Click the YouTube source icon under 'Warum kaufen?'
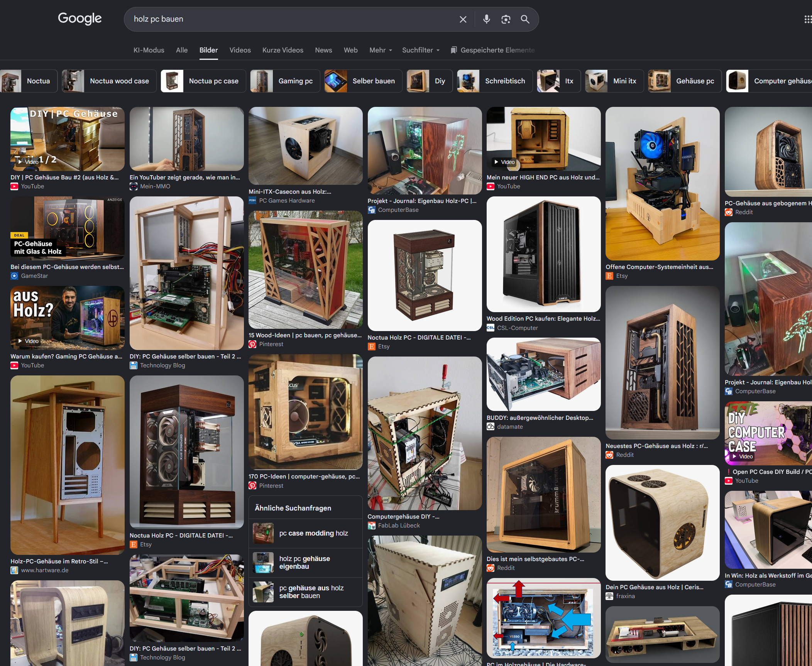The height and width of the screenshot is (666, 812). coord(14,365)
